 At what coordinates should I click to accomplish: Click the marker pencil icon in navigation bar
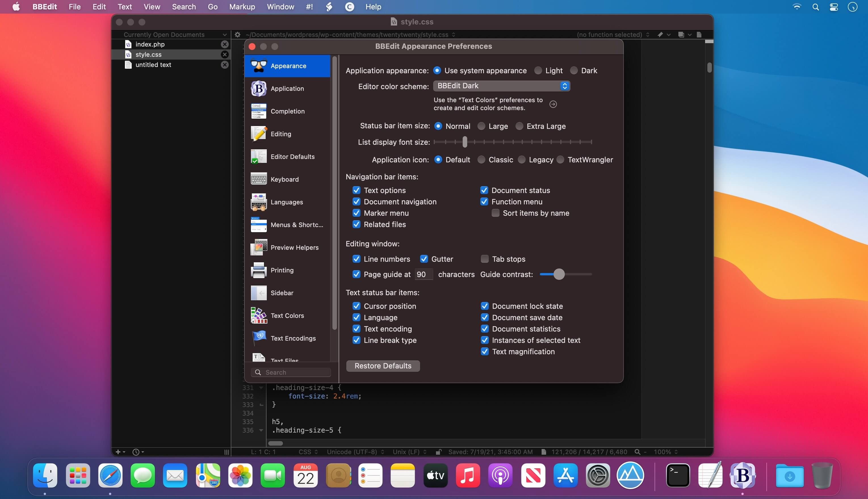coord(660,35)
